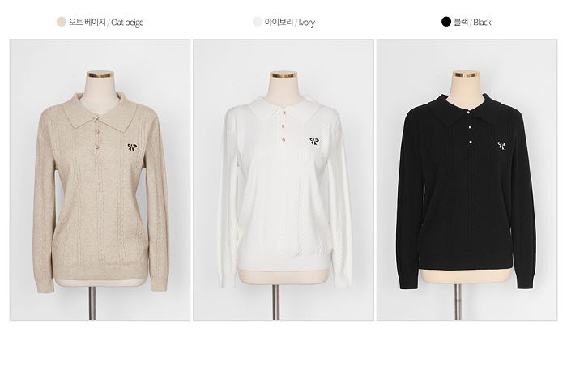Click the Black color swatch circle
Screen dimensions: 567x392
446,22
